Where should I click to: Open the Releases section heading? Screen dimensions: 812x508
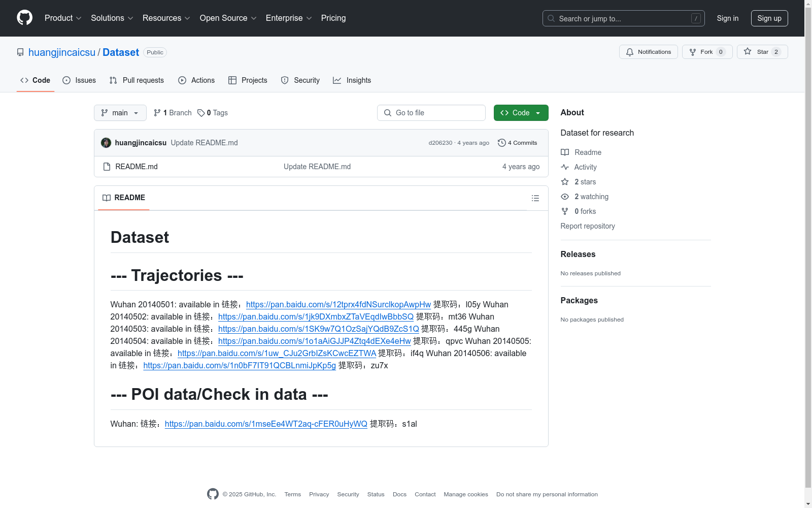click(x=578, y=254)
